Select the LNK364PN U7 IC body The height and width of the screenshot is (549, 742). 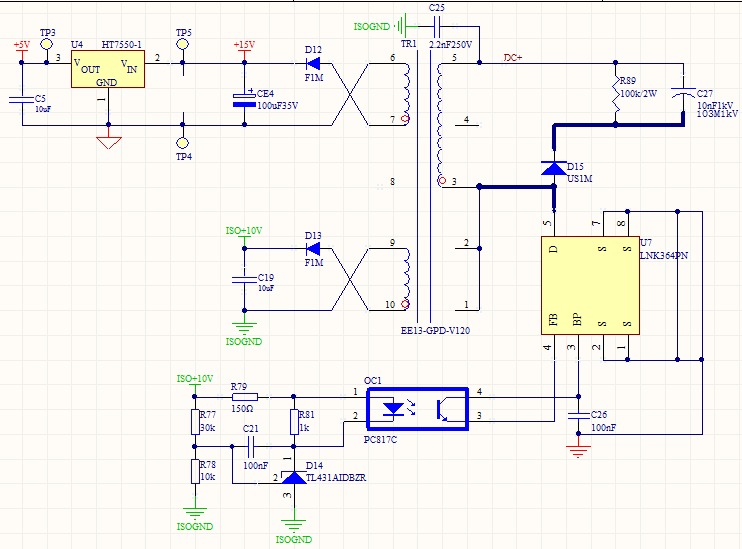tap(590, 285)
